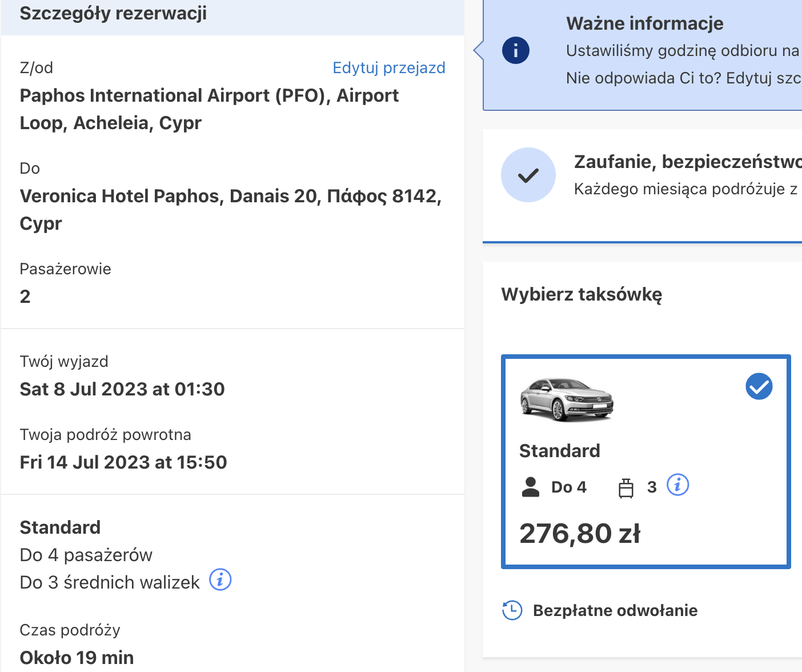Click 'Pasażerowie' label
This screenshot has width=802, height=672.
(x=66, y=269)
